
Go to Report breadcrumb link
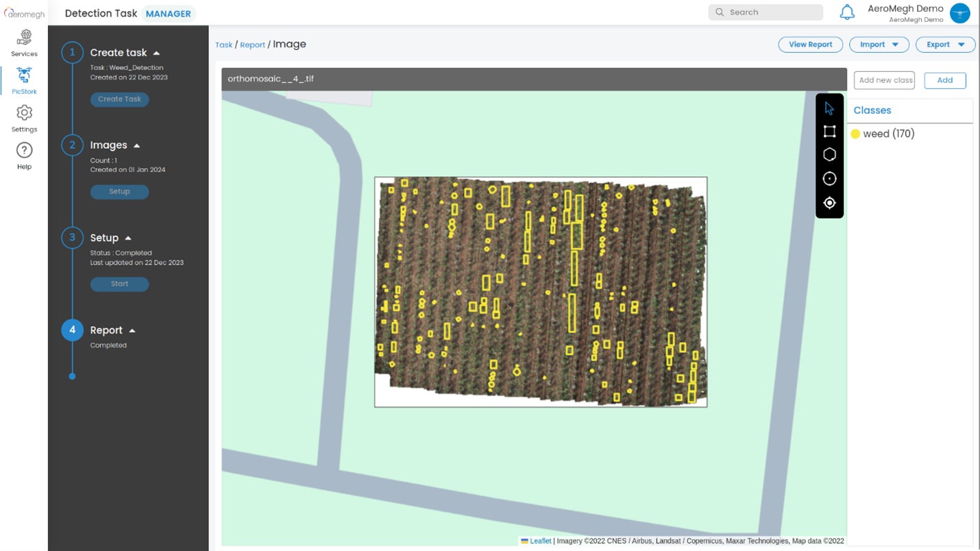point(252,45)
